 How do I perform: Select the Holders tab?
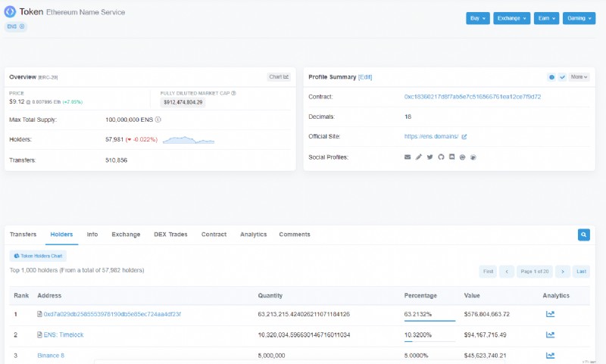click(x=61, y=235)
